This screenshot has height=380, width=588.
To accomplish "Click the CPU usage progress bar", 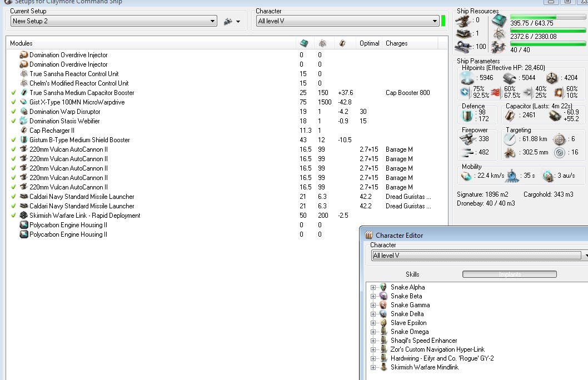I will [x=547, y=17].
